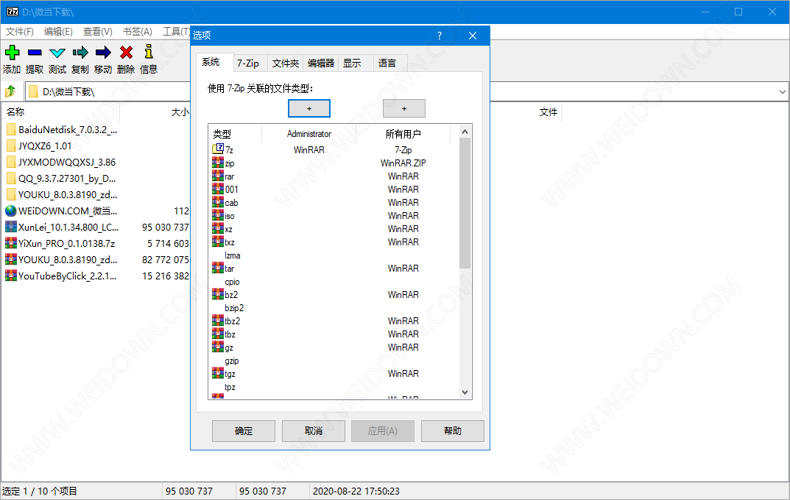790x500 pixels.
Task: Switch to the 编辑器 tab
Action: point(320,63)
